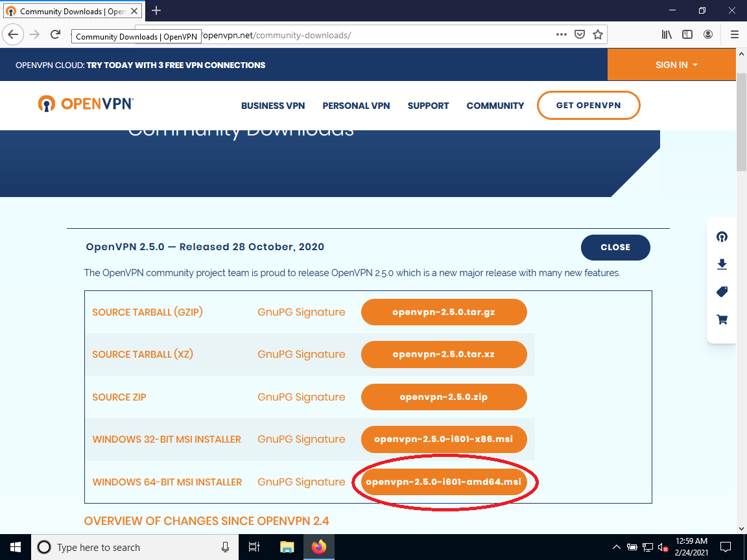Download openvpn-2.5.0-I601-amd64.msi installer
Screen dimensions: 747x560
pos(444,482)
